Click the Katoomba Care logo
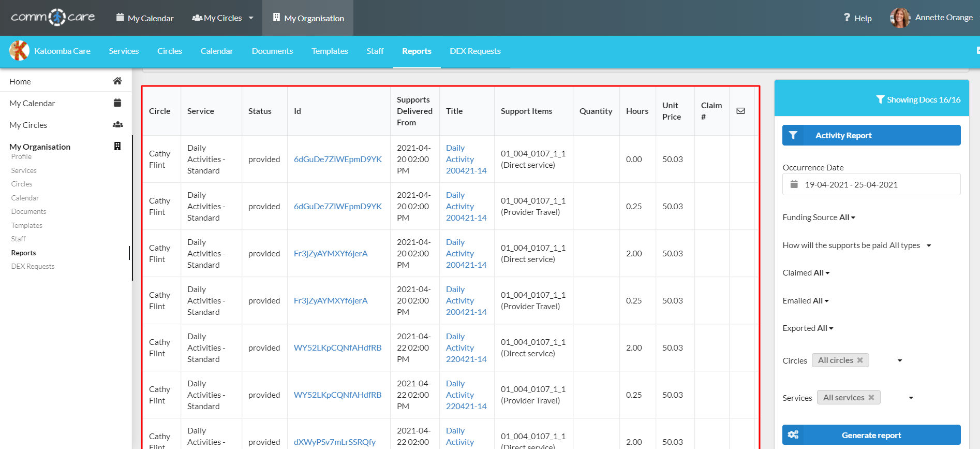Image resolution: width=980 pixels, height=449 pixels. [x=20, y=51]
